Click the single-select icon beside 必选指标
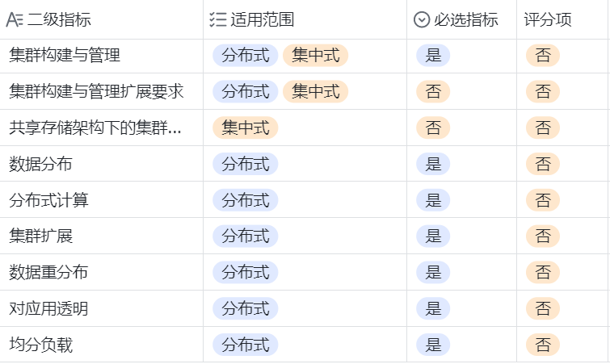 (421, 20)
